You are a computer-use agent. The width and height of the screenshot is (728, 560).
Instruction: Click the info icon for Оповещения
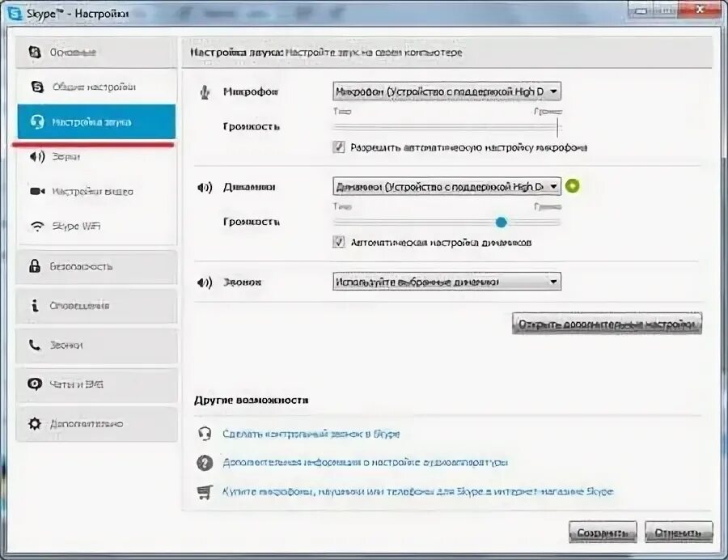(x=35, y=306)
